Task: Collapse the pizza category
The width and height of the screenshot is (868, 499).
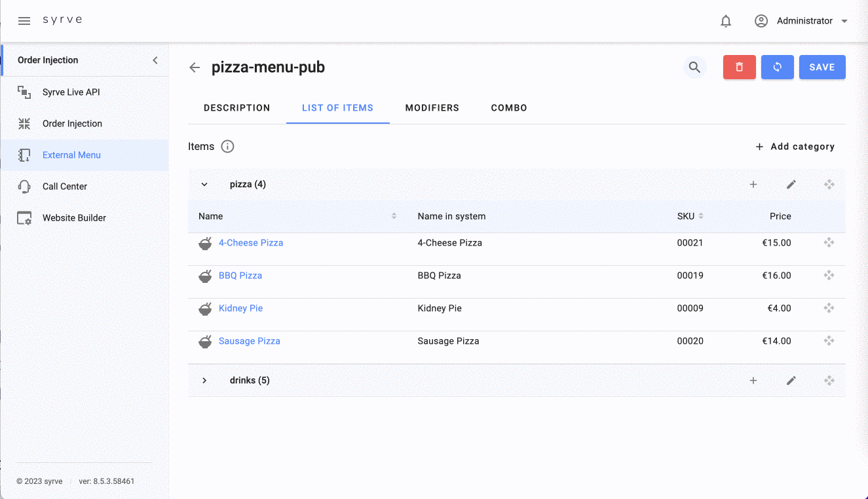Action: [x=204, y=185]
